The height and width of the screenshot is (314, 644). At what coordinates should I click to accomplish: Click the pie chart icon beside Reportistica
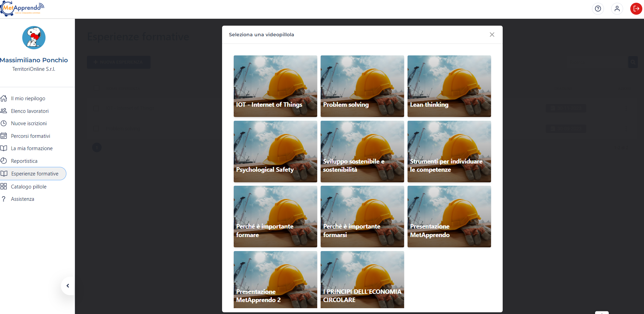click(x=4, y=161)
